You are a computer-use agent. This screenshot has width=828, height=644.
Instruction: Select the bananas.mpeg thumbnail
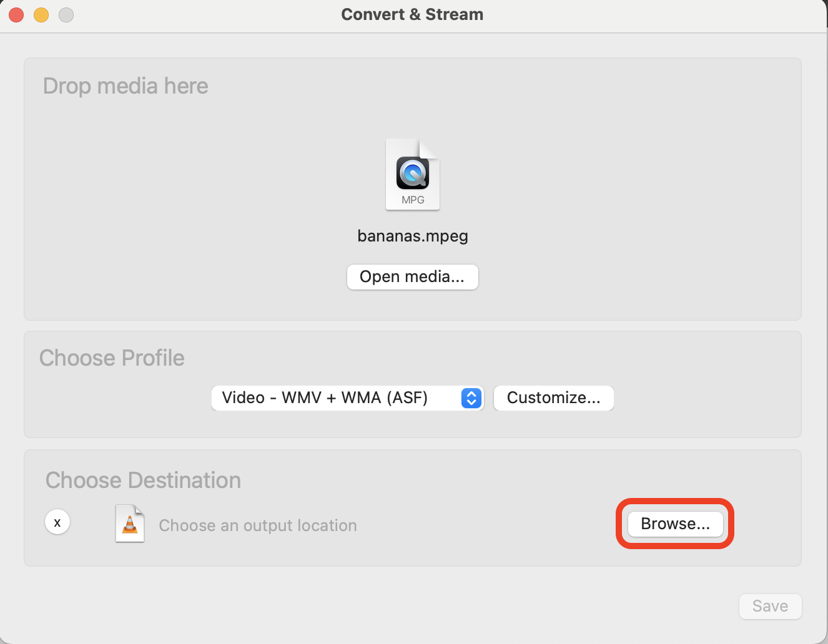(412, 175)
